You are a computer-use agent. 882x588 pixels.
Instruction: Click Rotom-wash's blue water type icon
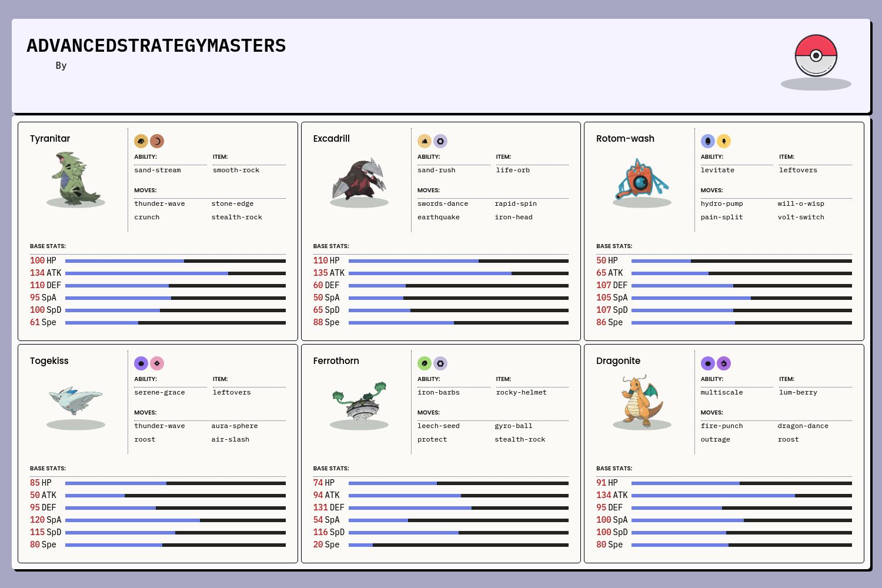(708, 141)
